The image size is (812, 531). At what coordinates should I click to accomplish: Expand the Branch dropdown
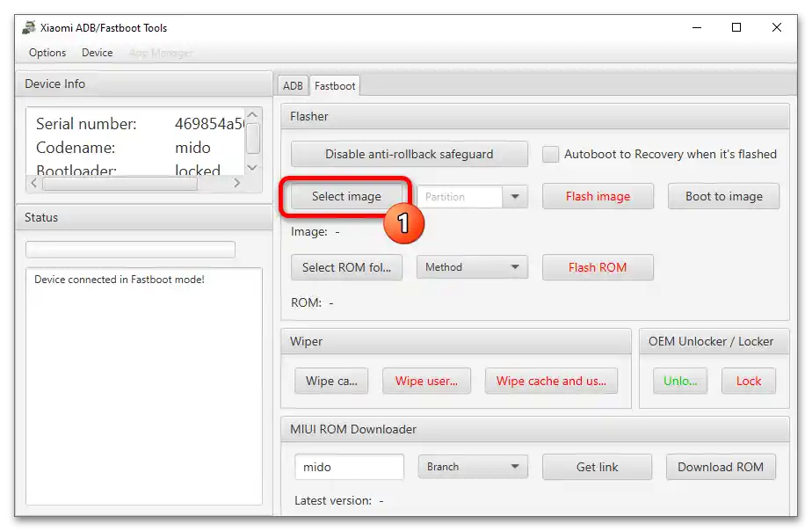point(474,467)
